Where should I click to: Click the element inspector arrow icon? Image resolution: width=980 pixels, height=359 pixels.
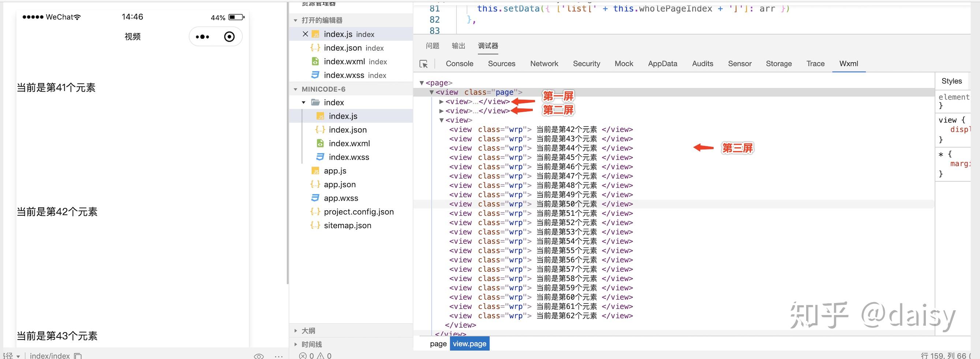[423, 64]
